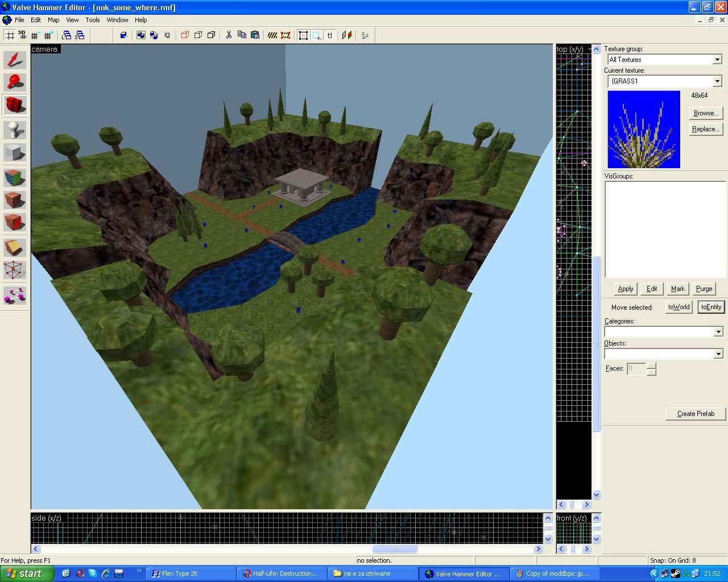Select the Entity tool lightbulb icon
The image size is (728, 582).
(15, 130)
